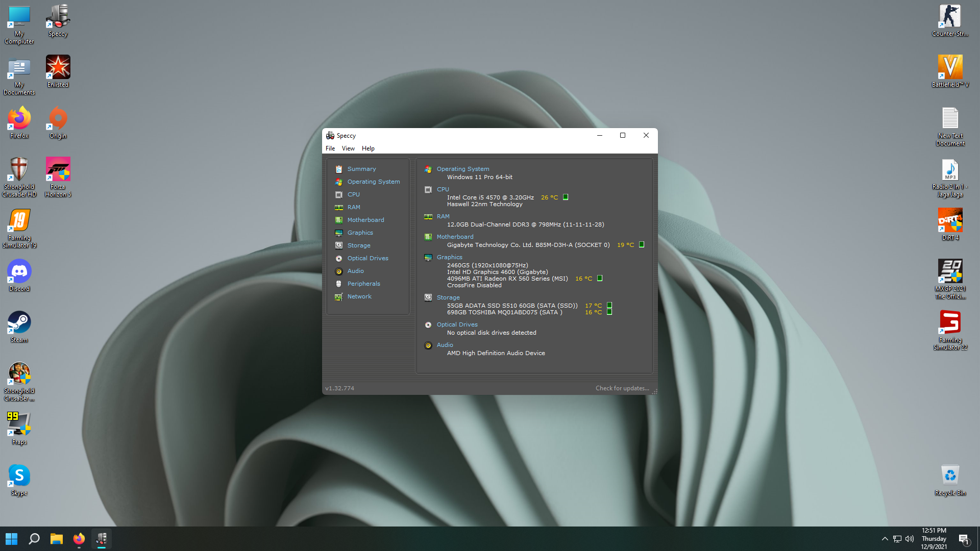Click the Graphics heading link in summary pane
Image resolution: width=980 pixels, height=551 pixels.
tap(449, 257)
